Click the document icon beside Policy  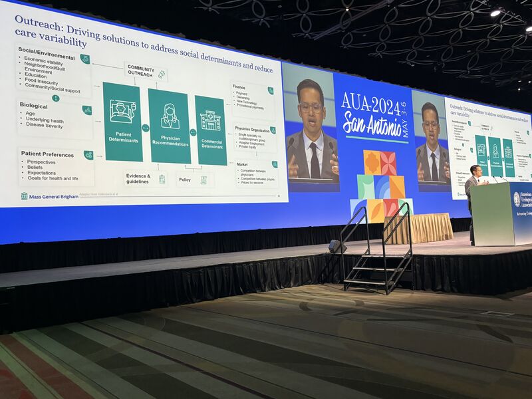[203, 180]
